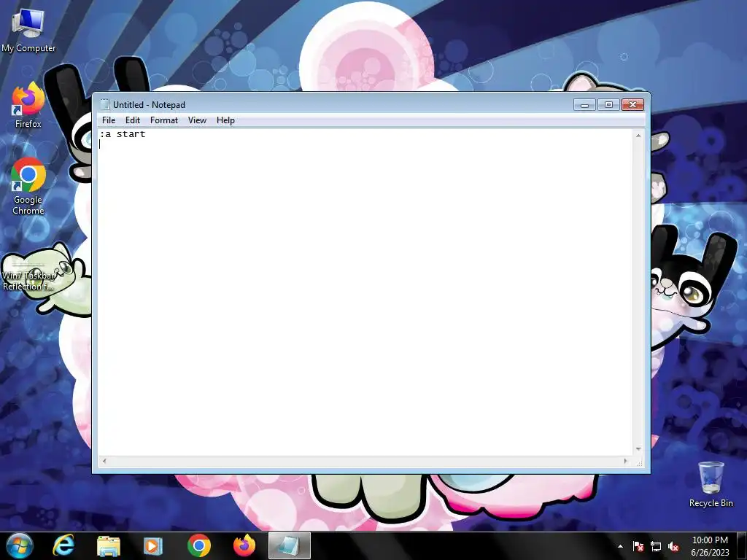Select the Firefox desktop shortcut
The height and width of the screenshot is (560, 747).
[x=28, y=105]
